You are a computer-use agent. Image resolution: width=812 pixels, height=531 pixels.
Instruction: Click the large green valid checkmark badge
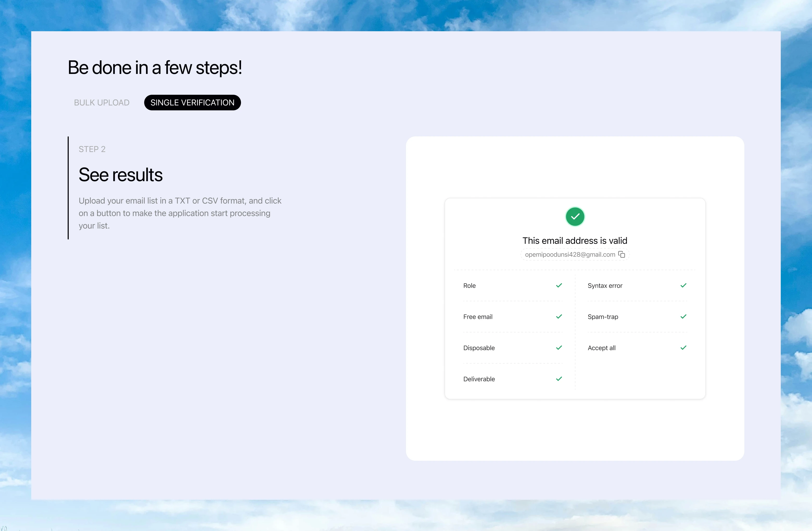pyautogui.click(x=575, y=217)
